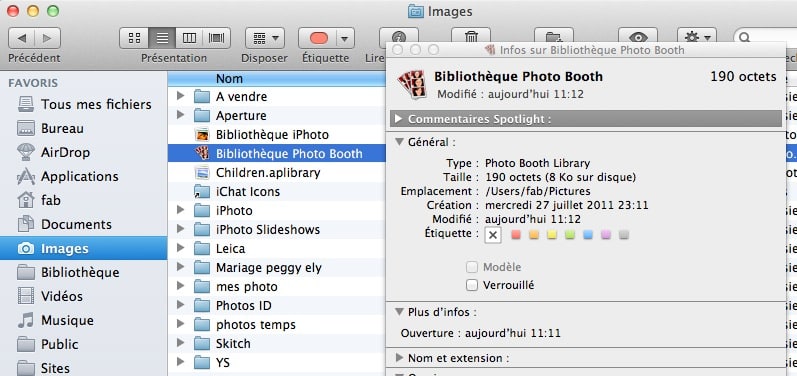Click the trash delete toolbar icon
The image size is (797, 376).
(471, 37)
